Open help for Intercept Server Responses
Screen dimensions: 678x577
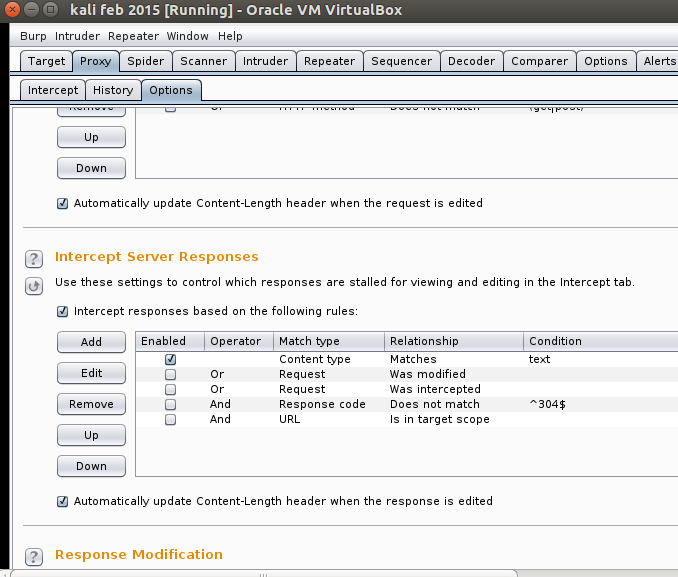coord(34,259)
